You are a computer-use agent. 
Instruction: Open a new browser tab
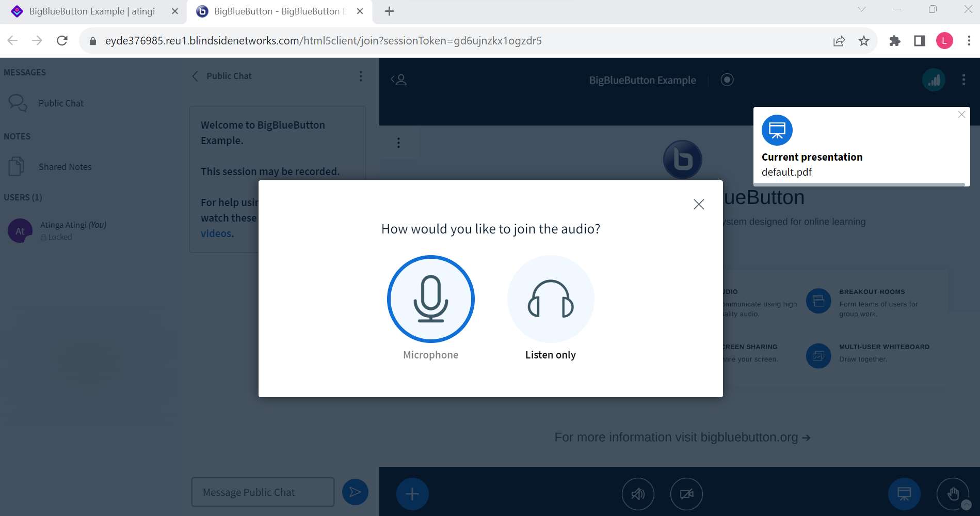pyautogui.click(x=390, y=11)
